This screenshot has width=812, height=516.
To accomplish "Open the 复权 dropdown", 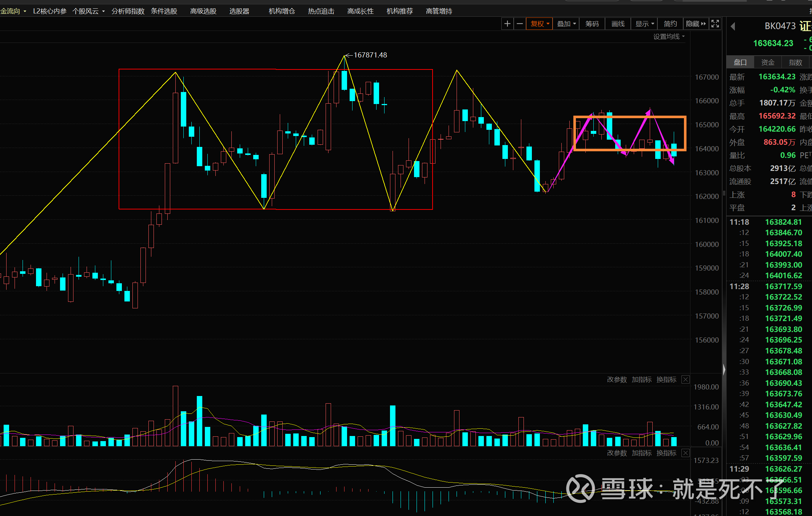I will coord(540,24).
